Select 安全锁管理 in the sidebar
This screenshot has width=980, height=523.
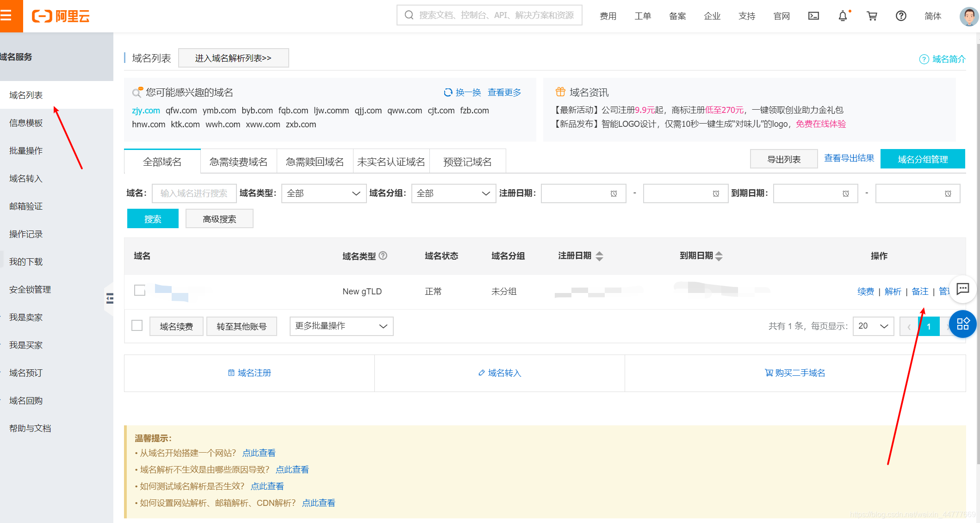(x=30, y=289)
